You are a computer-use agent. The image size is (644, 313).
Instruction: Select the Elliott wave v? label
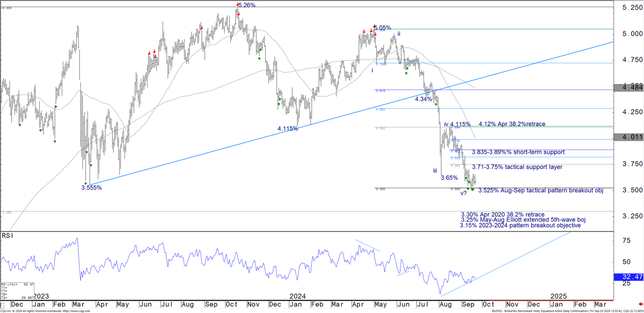(x=464, y=193)
